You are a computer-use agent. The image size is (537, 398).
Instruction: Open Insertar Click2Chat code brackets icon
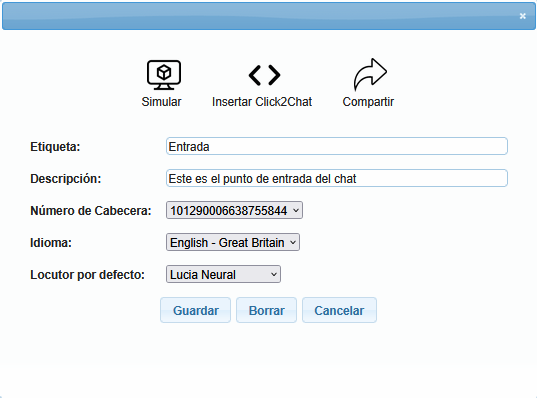(x=264, y=75)
